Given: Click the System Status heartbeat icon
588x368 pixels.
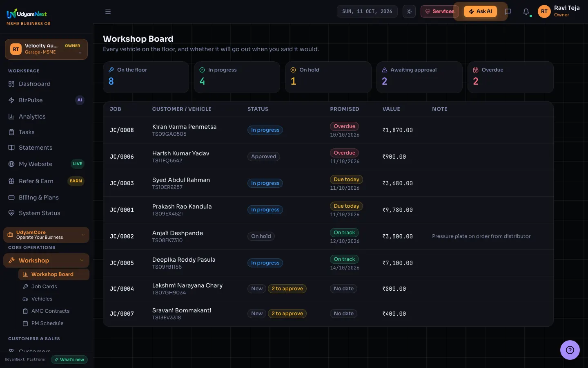Looking at the screenshot, I should click(11, 213).
